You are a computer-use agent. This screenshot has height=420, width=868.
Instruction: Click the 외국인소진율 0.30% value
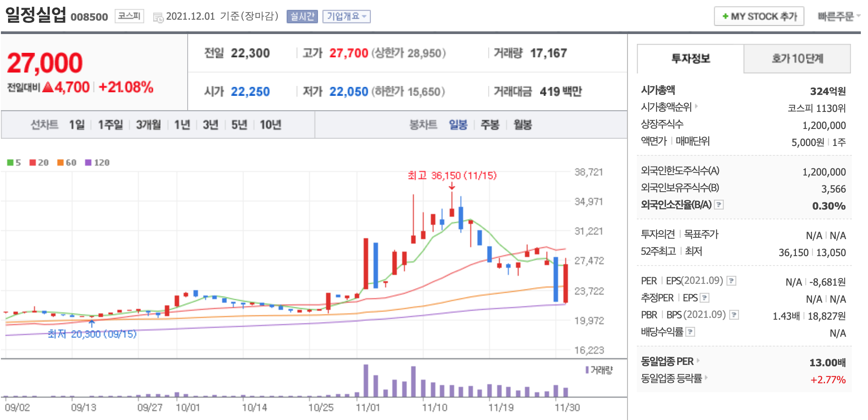coord(829,206)
